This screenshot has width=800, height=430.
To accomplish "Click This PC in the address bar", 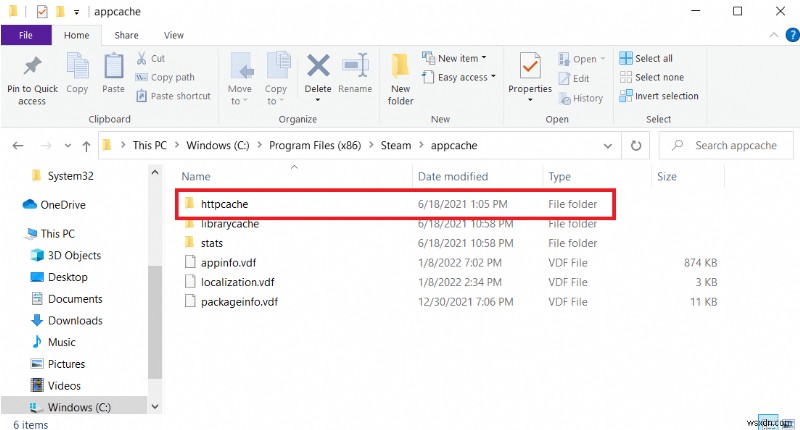I will tap(149, 145).
